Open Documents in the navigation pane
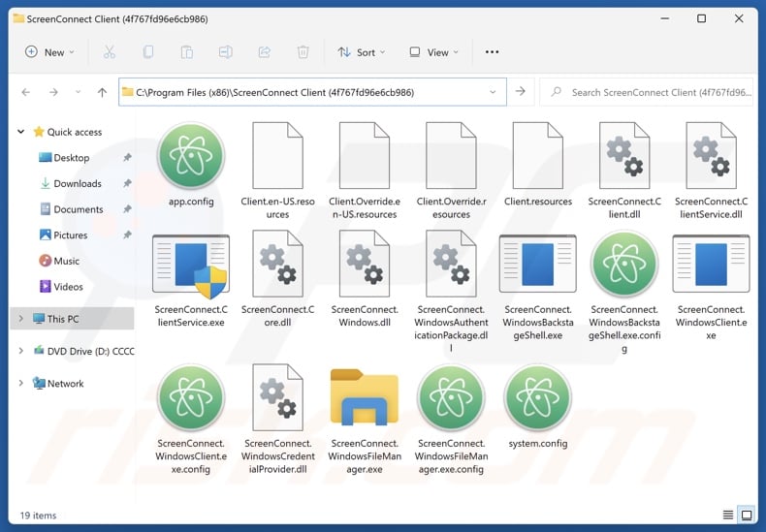Screen dimensions: 766x532 click(72, 209)
